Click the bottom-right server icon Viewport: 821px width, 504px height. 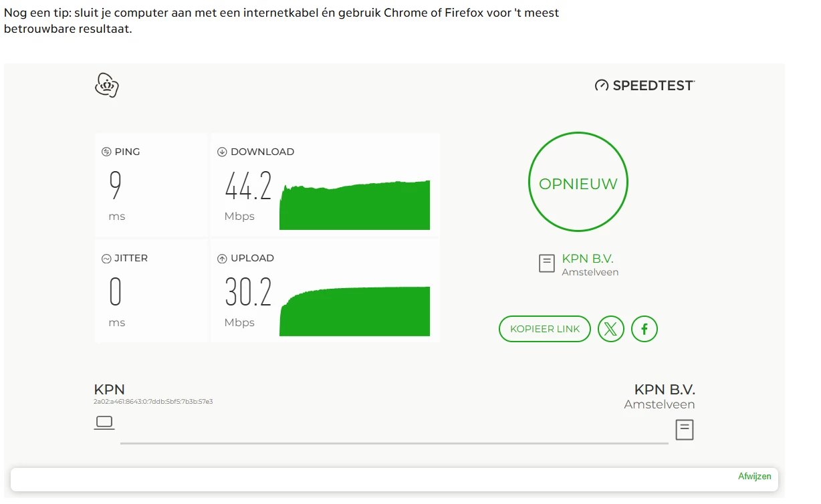(x=684, y=429)
